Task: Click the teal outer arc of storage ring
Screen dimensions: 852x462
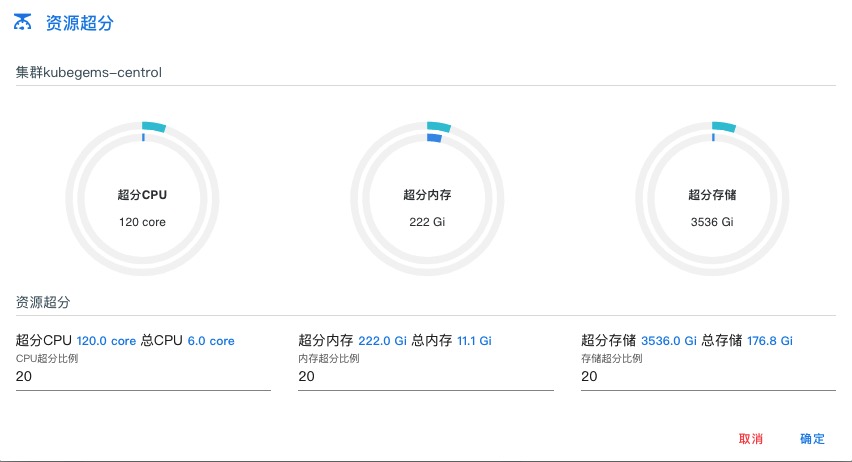Action: coord(724,127)
